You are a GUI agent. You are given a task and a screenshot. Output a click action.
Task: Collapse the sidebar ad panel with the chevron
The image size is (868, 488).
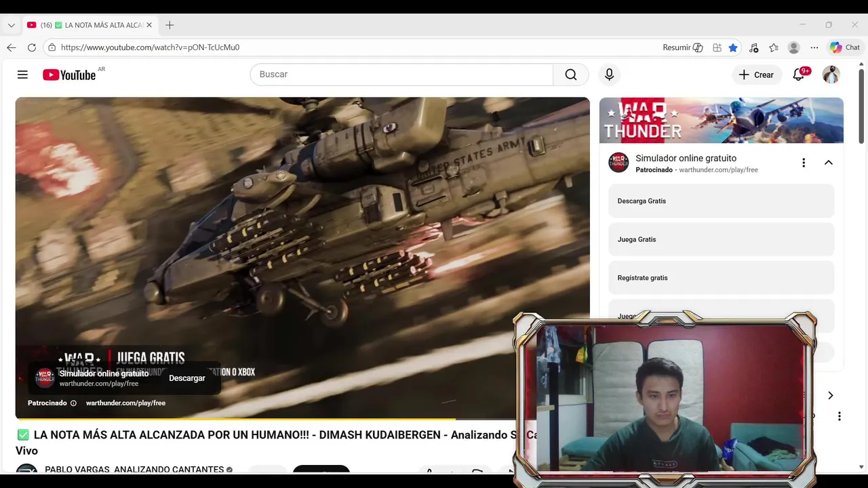(x=829, y=163)
